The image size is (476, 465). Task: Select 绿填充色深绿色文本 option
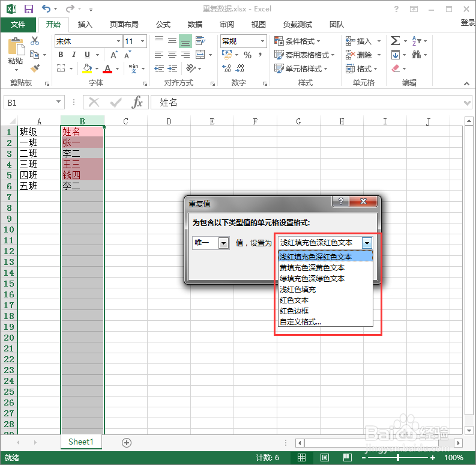(325, 278)
